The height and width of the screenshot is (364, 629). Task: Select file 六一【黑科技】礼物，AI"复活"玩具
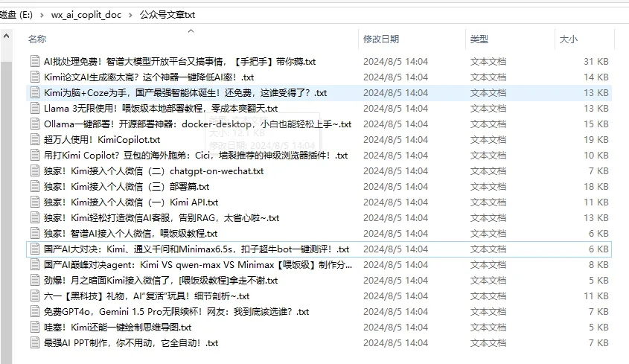(x=147, y=296)
